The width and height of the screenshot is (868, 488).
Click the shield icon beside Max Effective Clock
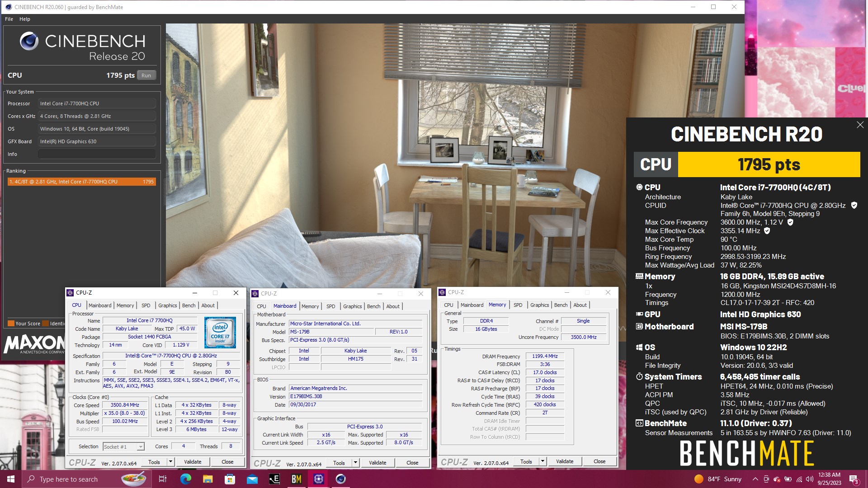click(767, 231)
